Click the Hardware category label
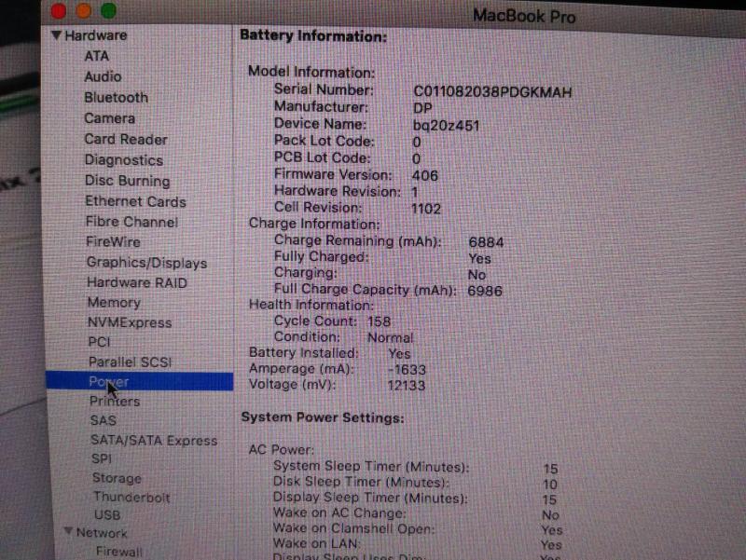746x560 pixels. click(96, 35)
